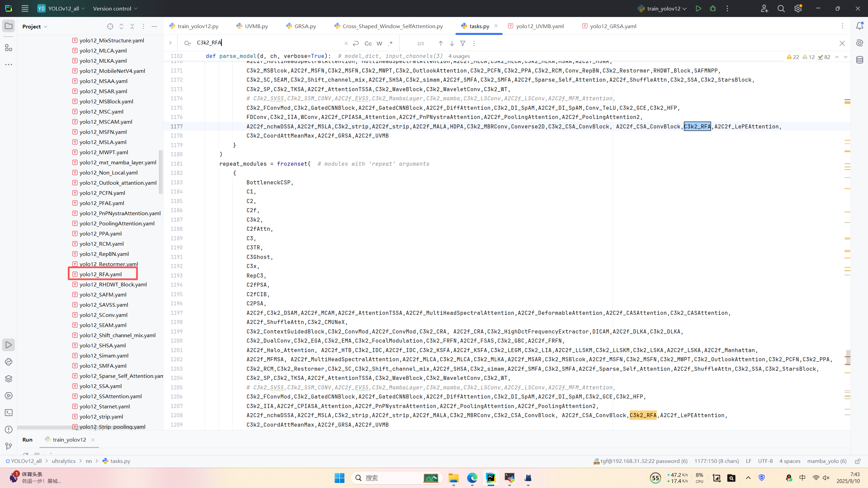Image resolution: width=868 pixels, height=488 pixels.
Task: Click the Search Everywhere magnifier icon
Action: [781, 8]
